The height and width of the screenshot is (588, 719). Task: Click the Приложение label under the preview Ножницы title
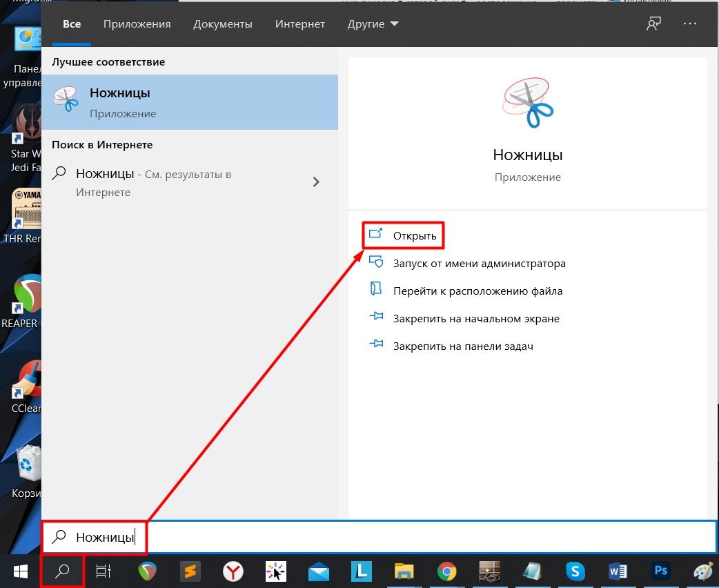click(x=527, y=177)
